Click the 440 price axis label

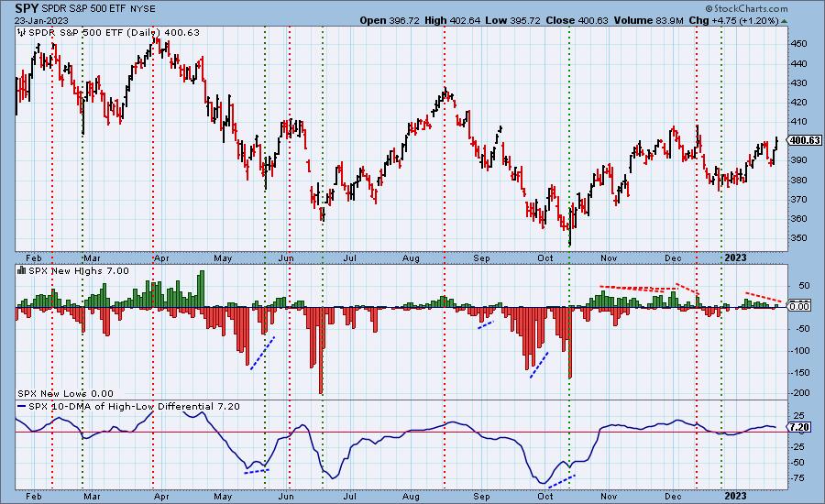pos(799,63)
